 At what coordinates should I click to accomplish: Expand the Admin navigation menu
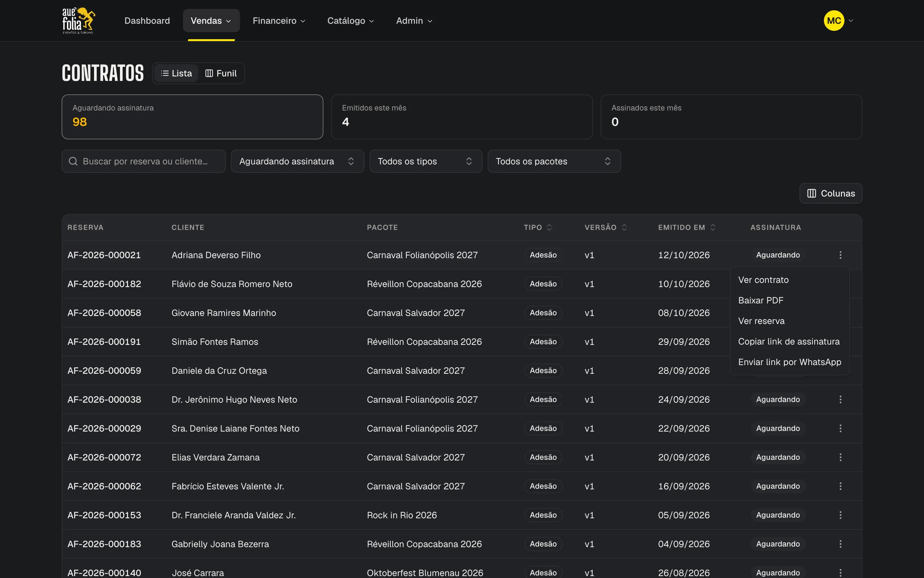click(414, 21)
